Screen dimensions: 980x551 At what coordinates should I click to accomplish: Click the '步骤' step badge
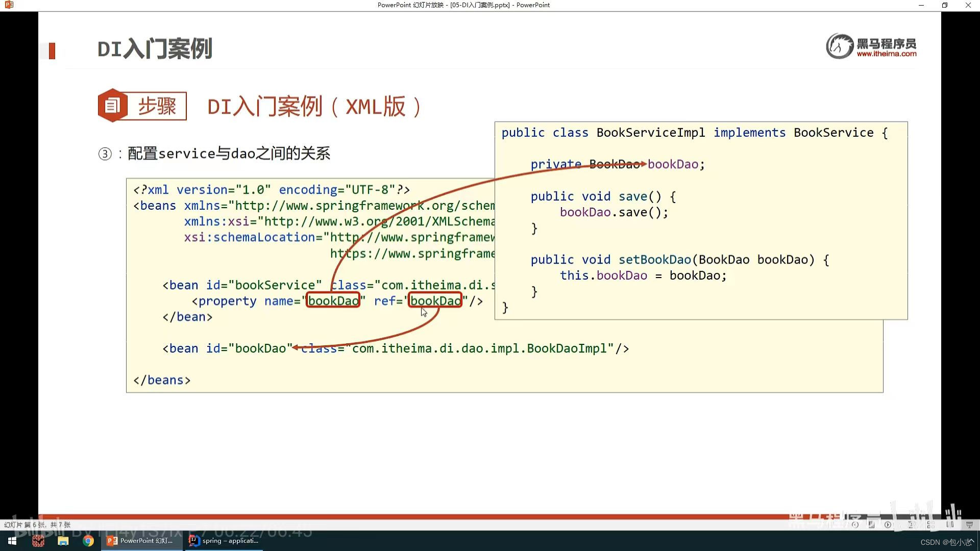[x=142, y=106]
